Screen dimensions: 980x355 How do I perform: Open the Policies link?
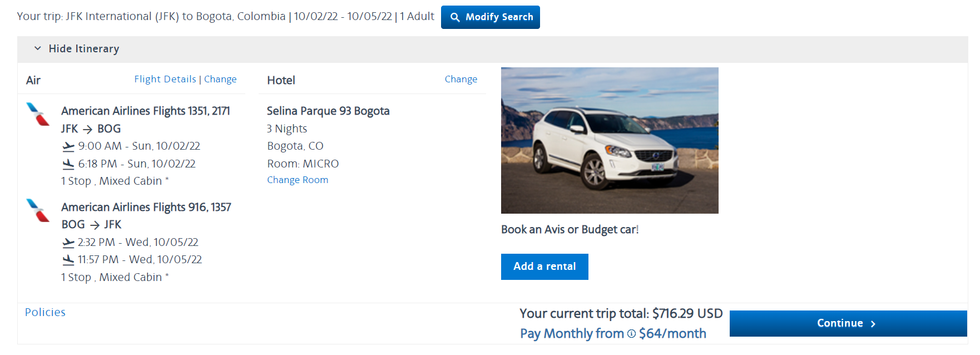point(44,312)
